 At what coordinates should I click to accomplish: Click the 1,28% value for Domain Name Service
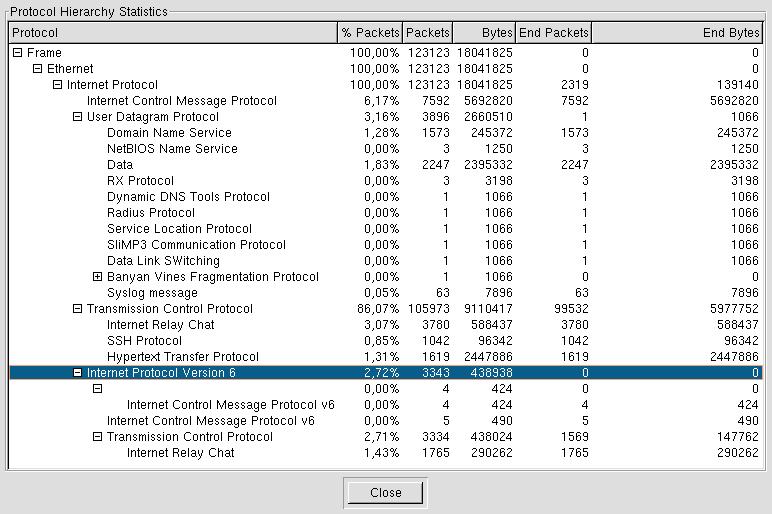(382, 133)
